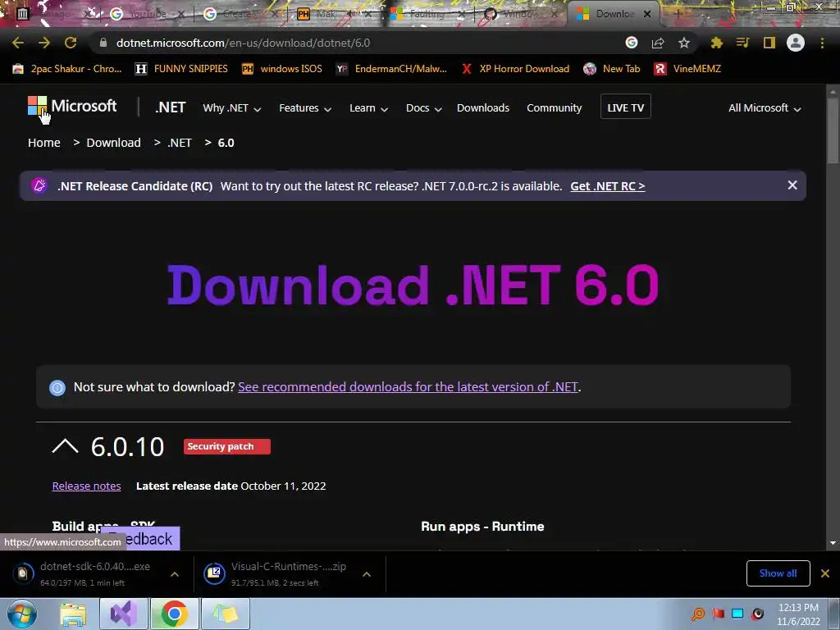Collapse the 6.0.10 version section chevron

pos(66,446)
